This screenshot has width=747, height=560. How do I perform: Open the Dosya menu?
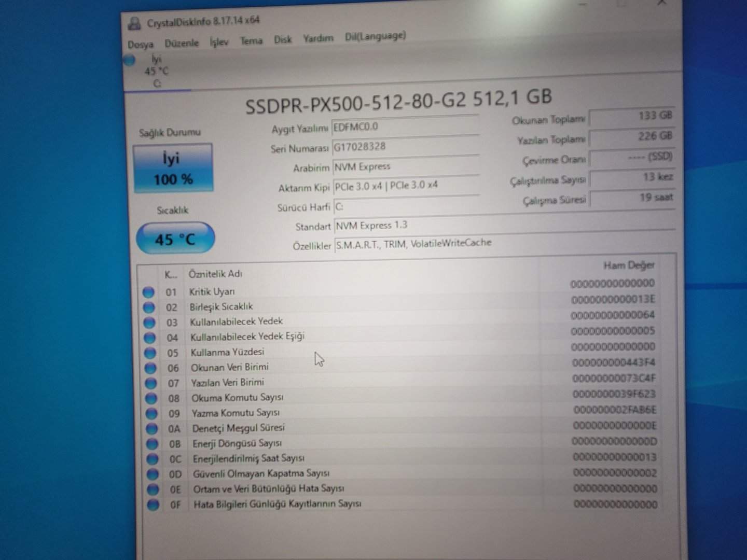pos(141,45)
